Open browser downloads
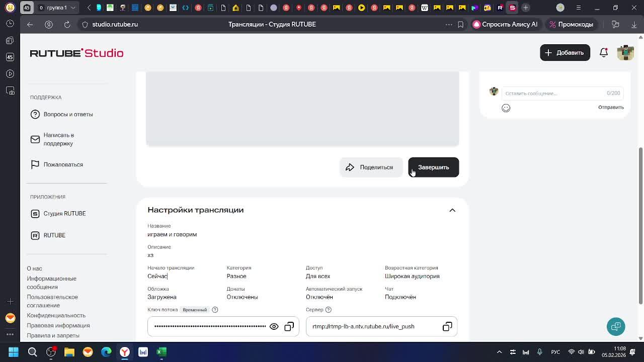Image resolution: width=644 pixels, height=362 pixels. click(633, 24)
